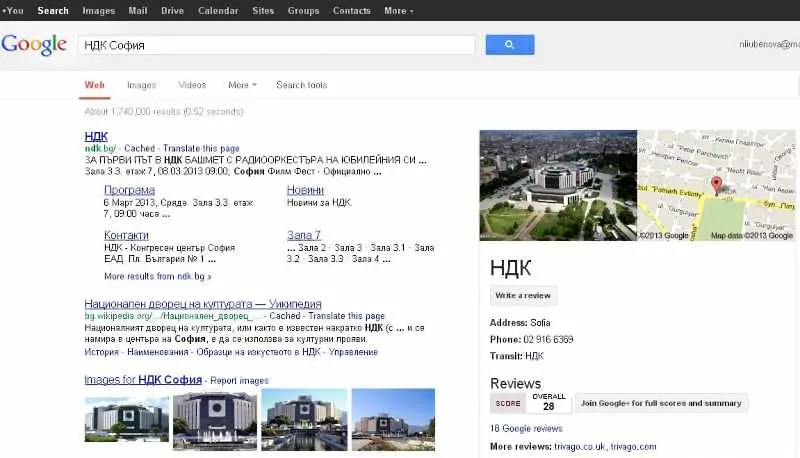Open История section link
Viewport: 800px width, 458px height.
101,352
